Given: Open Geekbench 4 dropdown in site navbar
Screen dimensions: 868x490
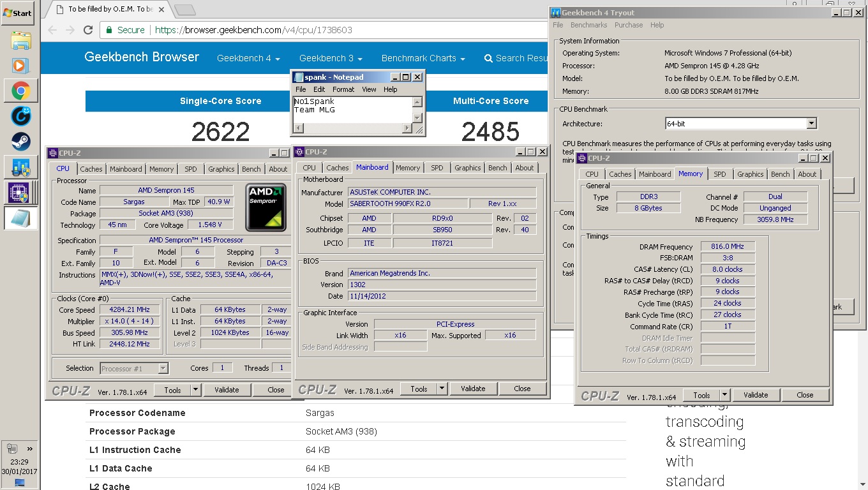Looking at the screenshot, I should [x=248, y=58].
